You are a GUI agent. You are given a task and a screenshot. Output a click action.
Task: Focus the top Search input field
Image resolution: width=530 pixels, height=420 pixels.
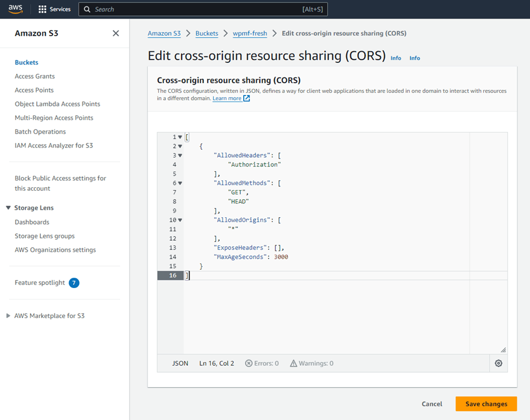point(196,9)
